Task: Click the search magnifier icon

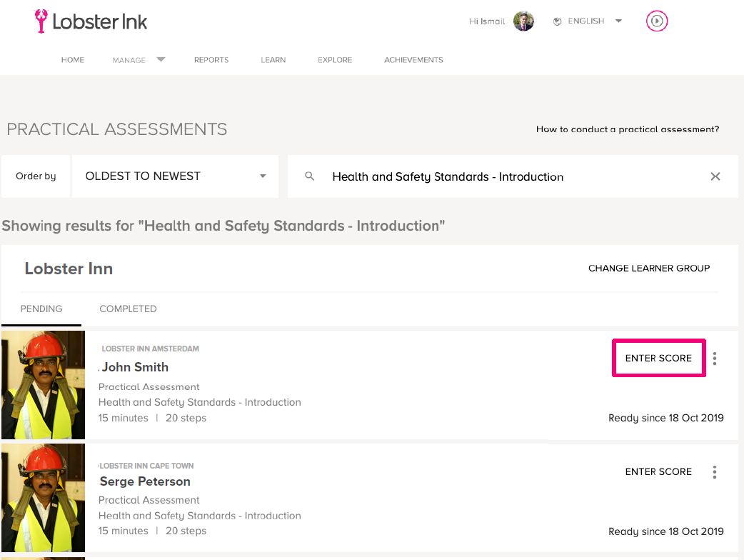Action: [309, 176]
